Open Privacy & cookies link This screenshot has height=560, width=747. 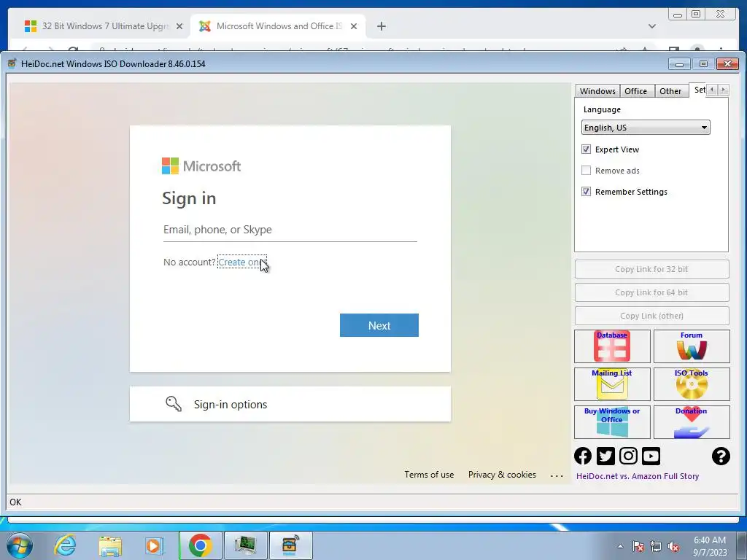502,474
